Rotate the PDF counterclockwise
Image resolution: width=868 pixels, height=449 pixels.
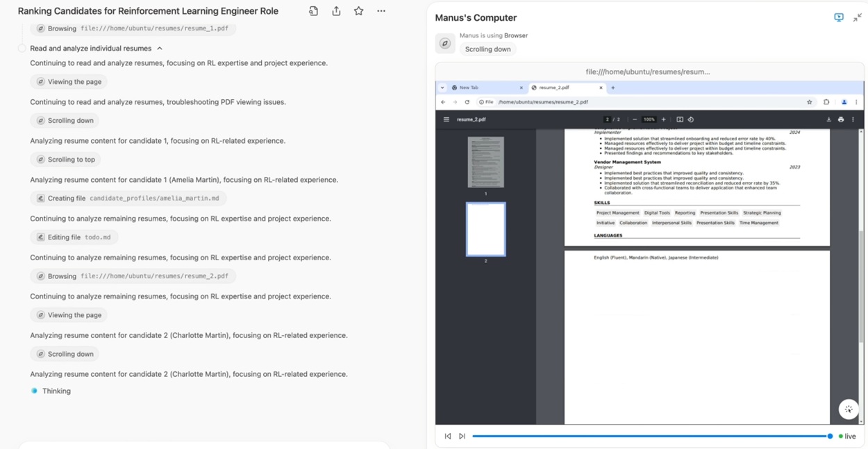pyautogui.click(x=690, y=119)
